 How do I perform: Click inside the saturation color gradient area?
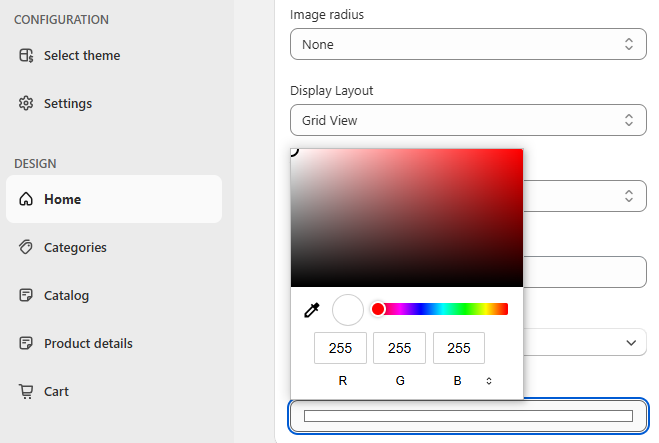coord(407,218)
